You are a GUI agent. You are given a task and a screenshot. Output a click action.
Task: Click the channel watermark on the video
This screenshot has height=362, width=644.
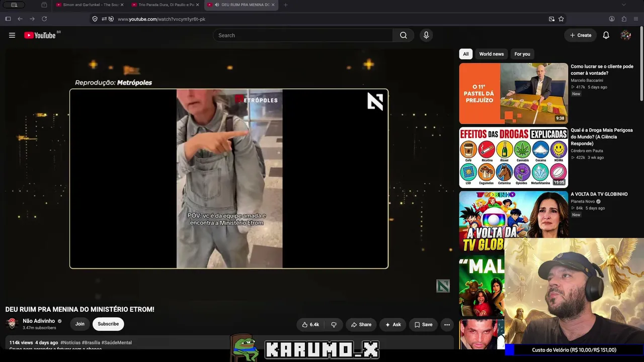click(443, 286)
